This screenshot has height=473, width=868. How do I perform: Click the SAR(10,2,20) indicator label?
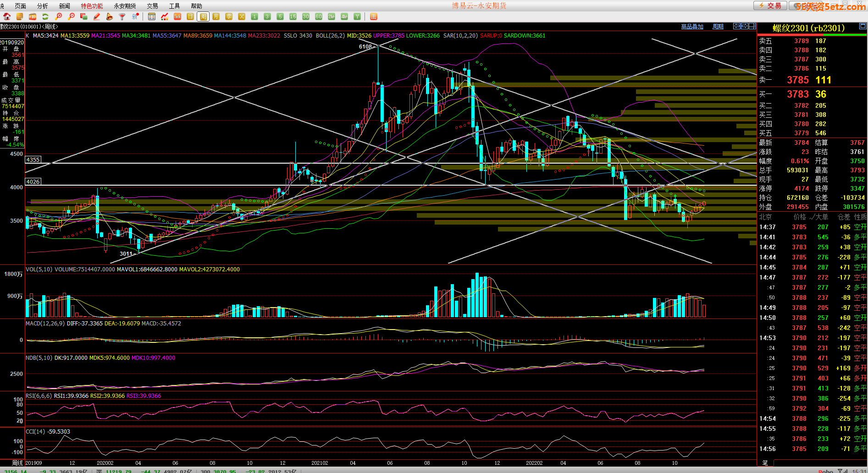click(460, 35)
